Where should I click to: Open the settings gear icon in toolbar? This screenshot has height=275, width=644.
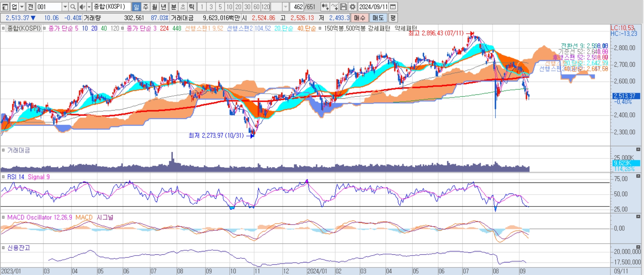(x=353, y=7)
